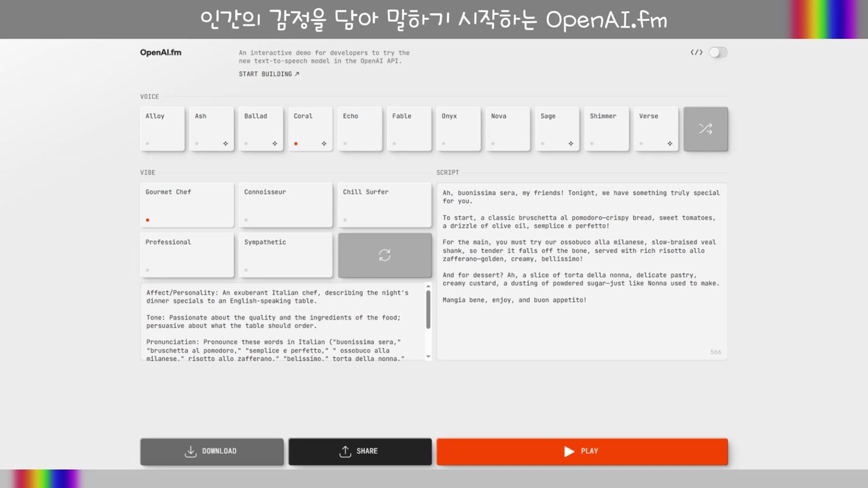Download the generated audio
This screenshot has height=488, width=868.
[x=212, y=451]
